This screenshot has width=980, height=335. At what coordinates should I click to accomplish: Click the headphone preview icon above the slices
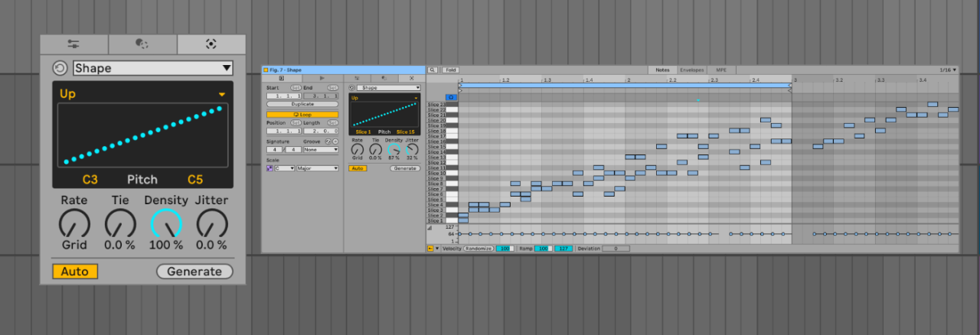[451, 97]
